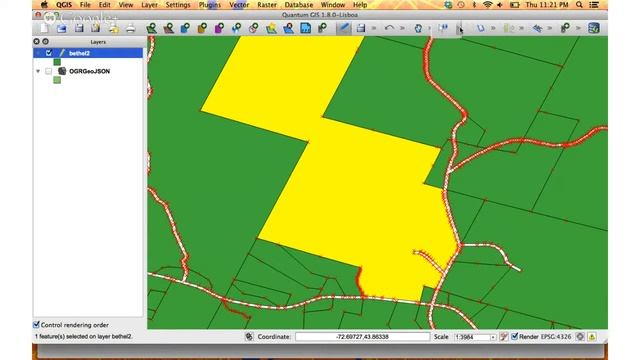640x360 pixels.
Task: Collapse the OGRGeoJSON layer tree arrow
Action: coord(38,71)
